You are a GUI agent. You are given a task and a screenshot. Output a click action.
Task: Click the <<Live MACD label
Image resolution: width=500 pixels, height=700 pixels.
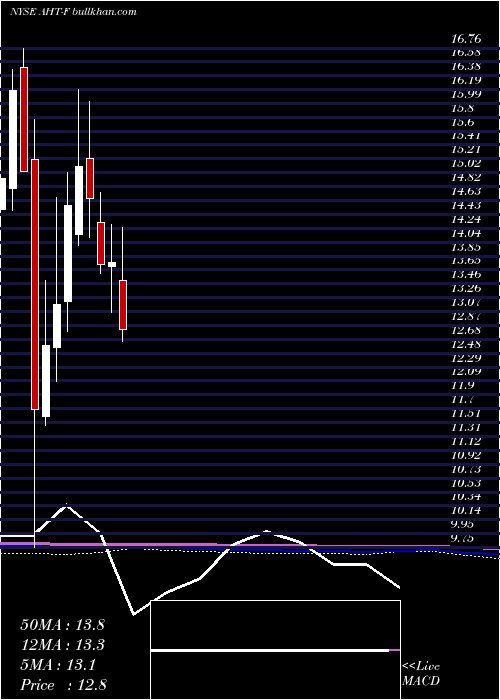(421, 674)
